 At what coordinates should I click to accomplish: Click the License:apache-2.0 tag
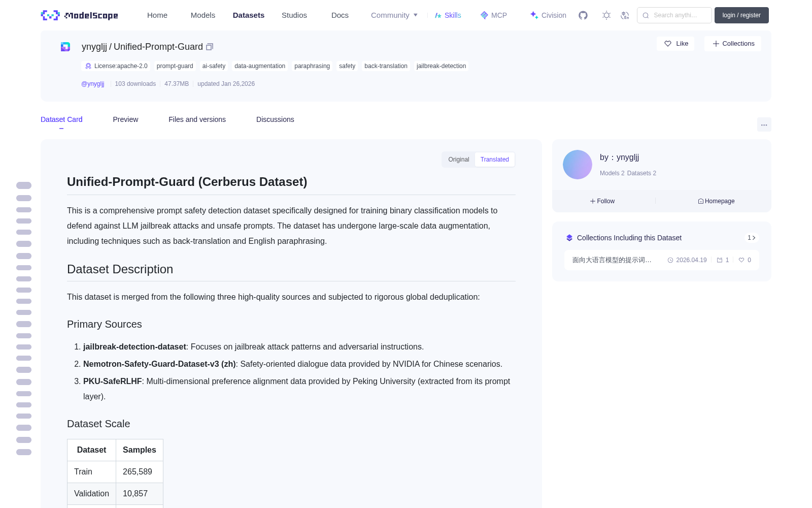coord(116,66)
